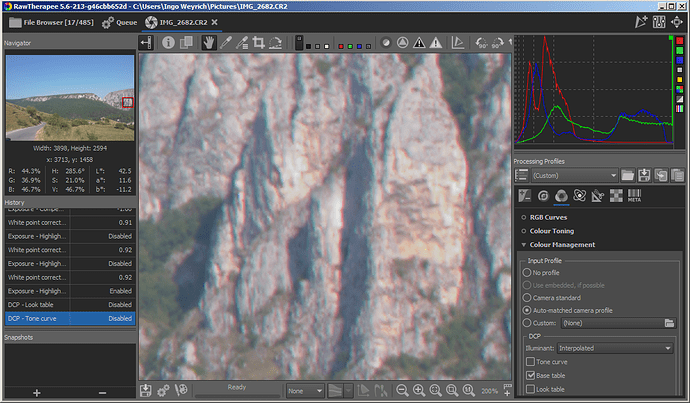The image size is (690, 403).
Task: Activate the Crop selection tool
Action: click(259, 43)
